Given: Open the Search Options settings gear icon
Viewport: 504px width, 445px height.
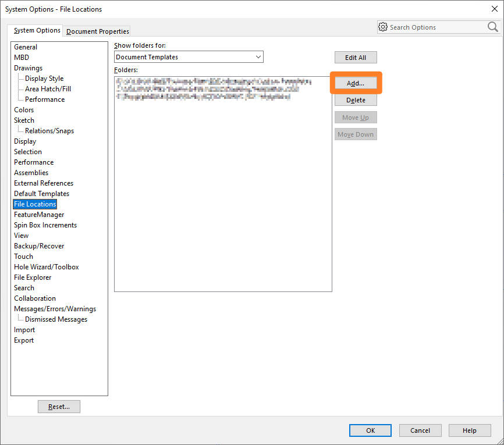Looking at the screenshot, I should pyautogui.click(x=383, y=27).
